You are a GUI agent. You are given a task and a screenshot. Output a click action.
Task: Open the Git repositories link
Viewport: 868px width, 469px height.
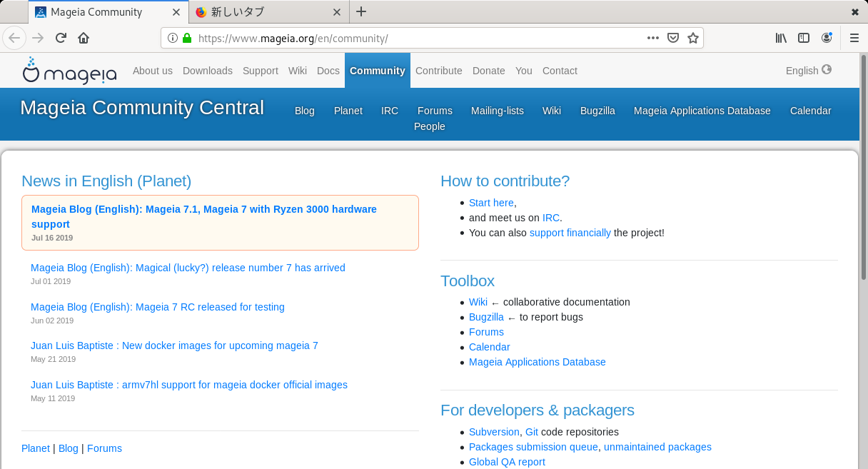532,432
